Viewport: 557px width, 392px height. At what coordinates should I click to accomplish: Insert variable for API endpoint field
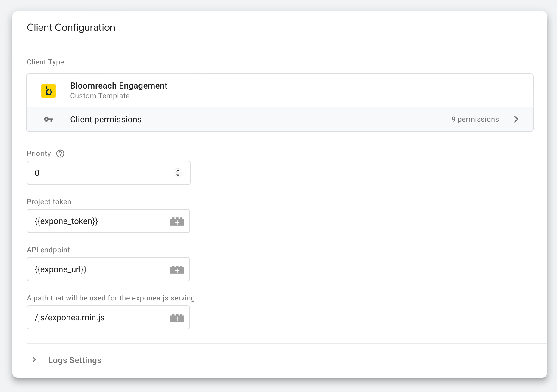click(177, 269)
